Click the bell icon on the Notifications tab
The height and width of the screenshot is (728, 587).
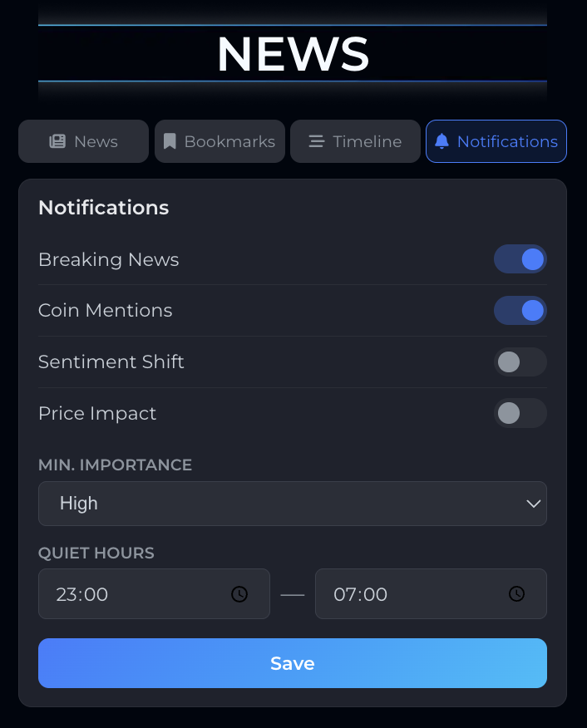(441, 141)
